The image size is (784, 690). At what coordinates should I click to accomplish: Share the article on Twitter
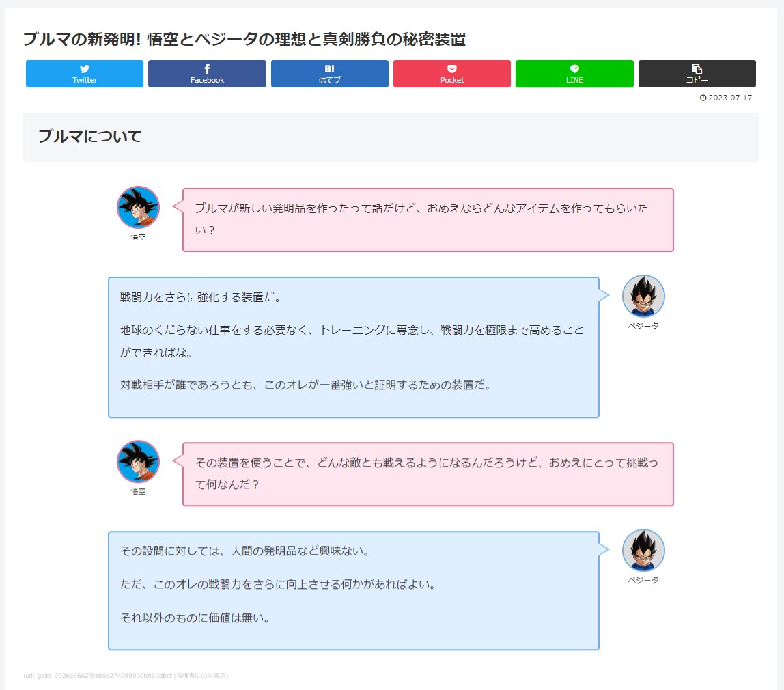[85, 74]
